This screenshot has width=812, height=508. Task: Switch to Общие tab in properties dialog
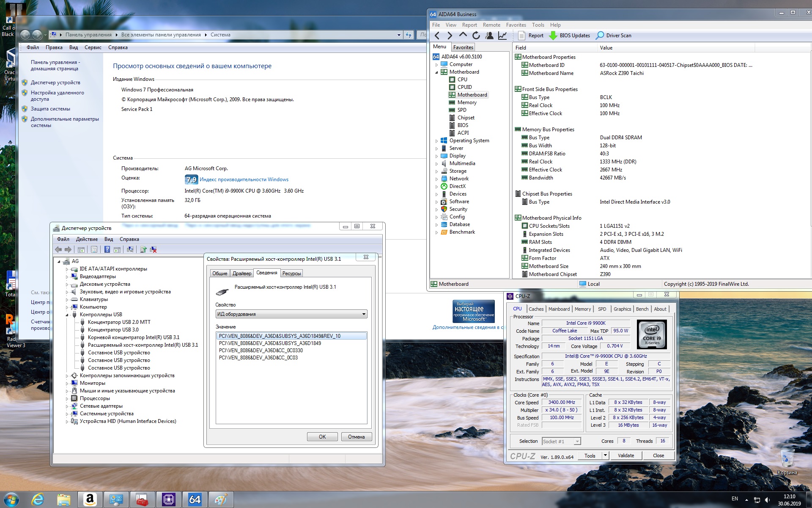click(220, 273)
